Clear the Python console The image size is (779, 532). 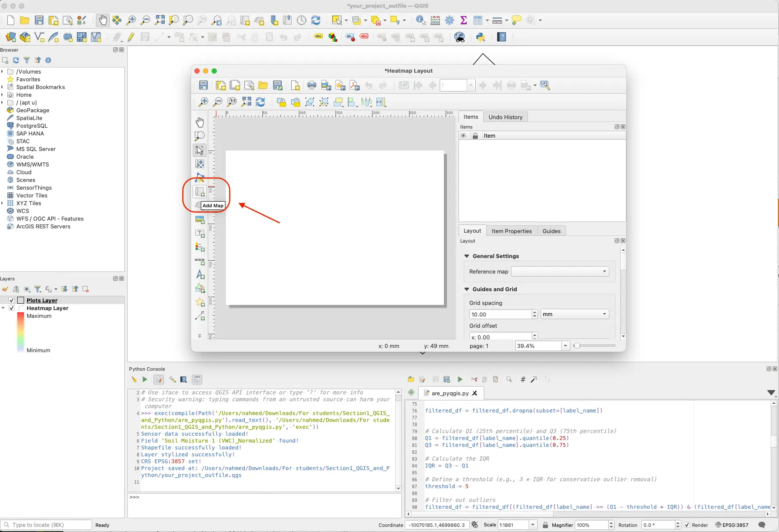click(134, 379)
